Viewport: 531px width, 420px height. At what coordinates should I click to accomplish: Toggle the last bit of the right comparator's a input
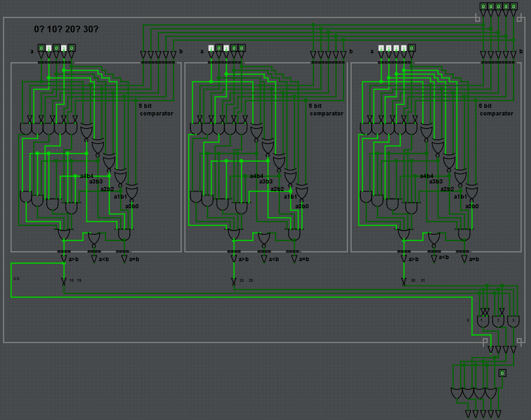click(x=411, y=48)
